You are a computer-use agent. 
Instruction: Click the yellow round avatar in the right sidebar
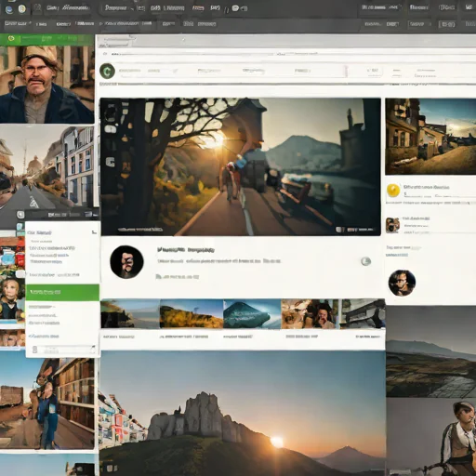pos(393,191)
